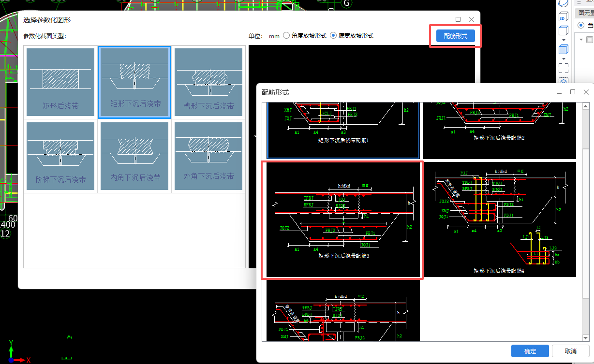Select the 矩形下沉后浇带配筋4 diagram
Image resolution: width=594 pixels, height=364 pixels.
tap(499, 219)
